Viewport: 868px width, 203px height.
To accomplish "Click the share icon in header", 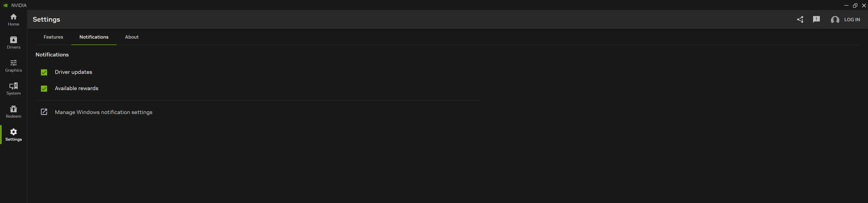I will pos(800,19).
